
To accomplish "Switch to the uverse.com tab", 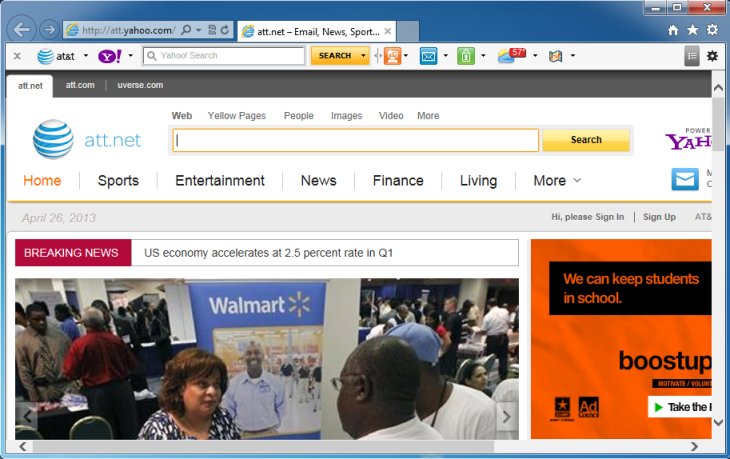I will [x=140, y=85].
